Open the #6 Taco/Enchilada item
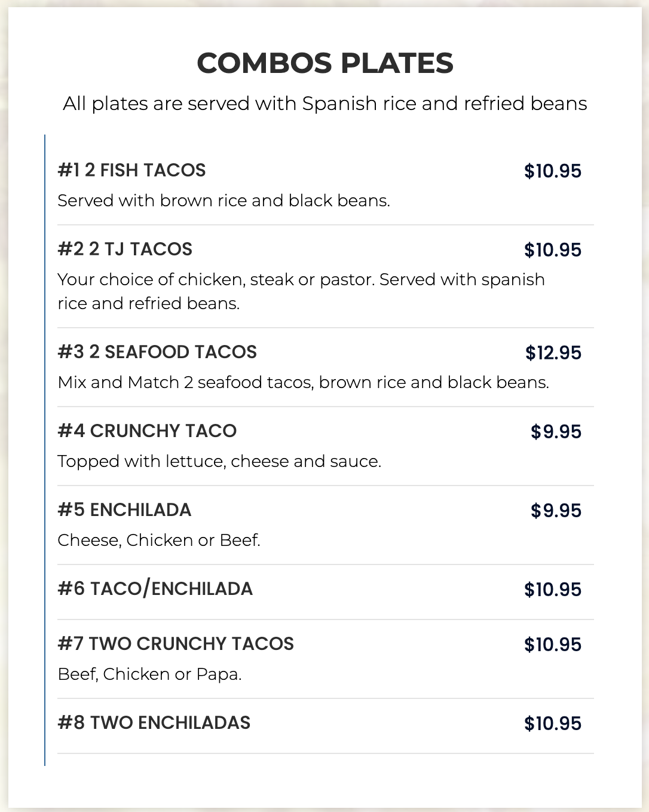Viewport: 649px width, 812px height. 155,589
